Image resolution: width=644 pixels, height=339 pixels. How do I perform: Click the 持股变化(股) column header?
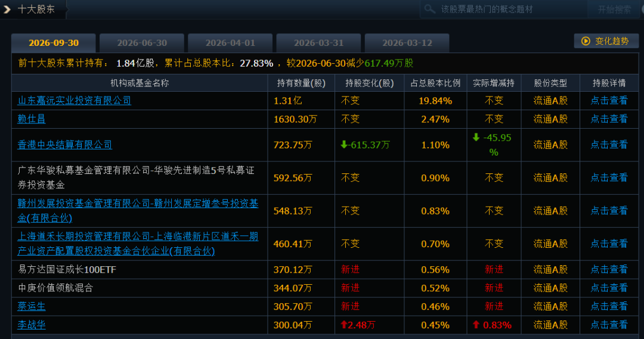point(370,83)
